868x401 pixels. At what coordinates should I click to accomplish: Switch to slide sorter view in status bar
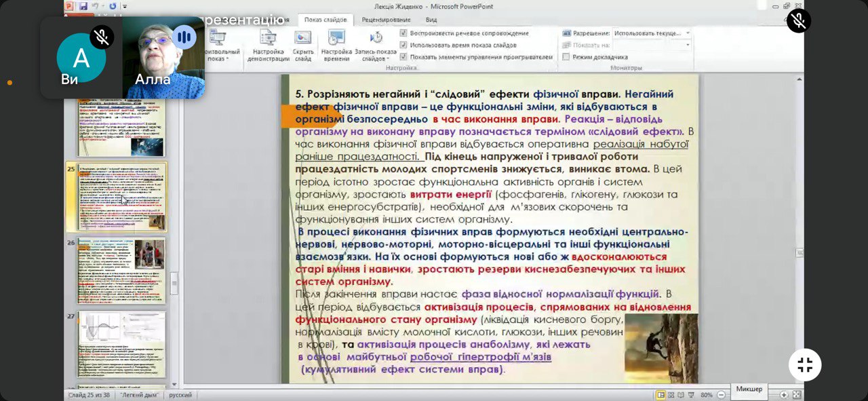pos(671,395)
